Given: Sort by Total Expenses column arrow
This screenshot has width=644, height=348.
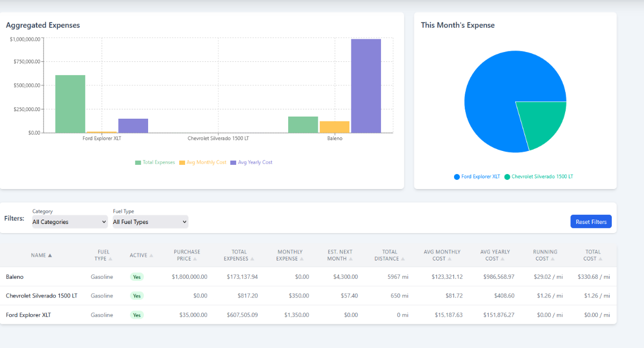Looking at the screenshot, I should 252,259.
